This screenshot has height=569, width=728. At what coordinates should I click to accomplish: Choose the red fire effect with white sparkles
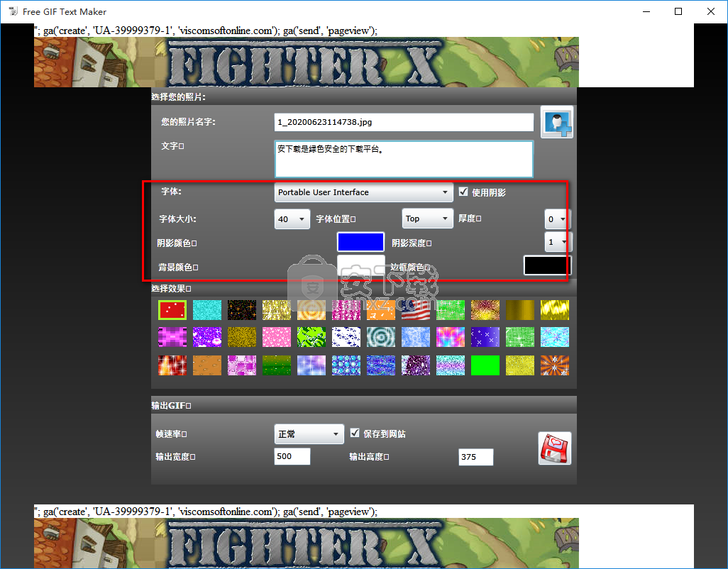tap(172, 365)
